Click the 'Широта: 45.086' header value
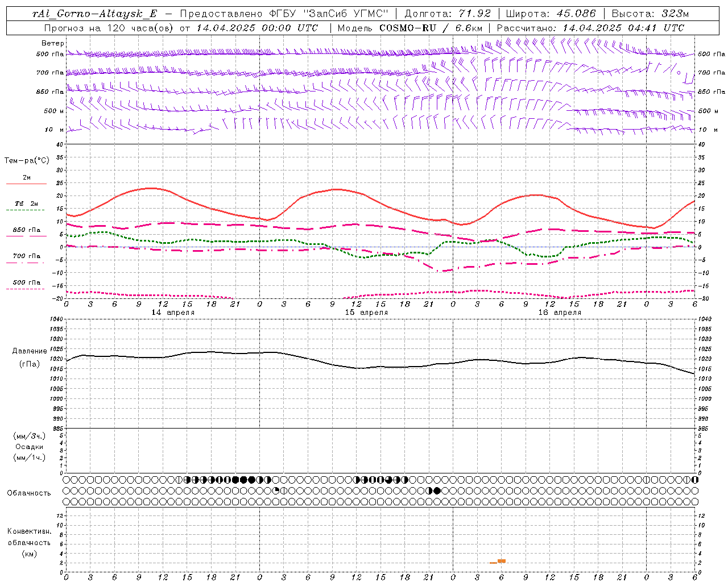The width and height of the screenshot is (728, 582). 551,14
